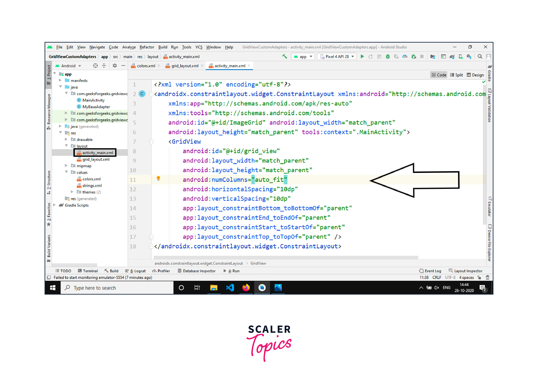Click the Debug app bug icon
This screenshot has width=538, height=392.
click(x=388, y=56)
